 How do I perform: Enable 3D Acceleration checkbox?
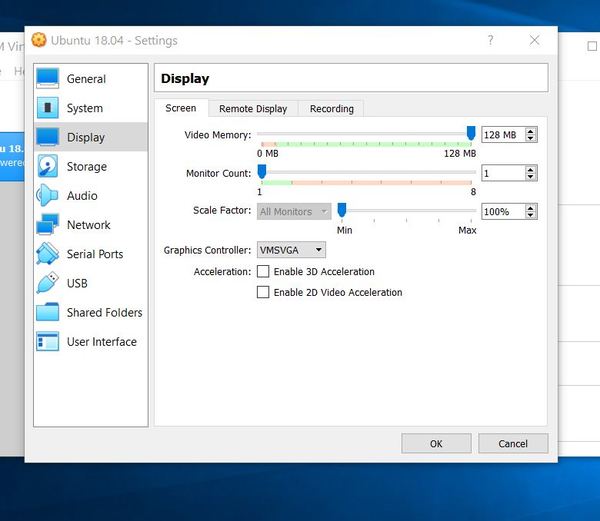(x=263, y=271)
